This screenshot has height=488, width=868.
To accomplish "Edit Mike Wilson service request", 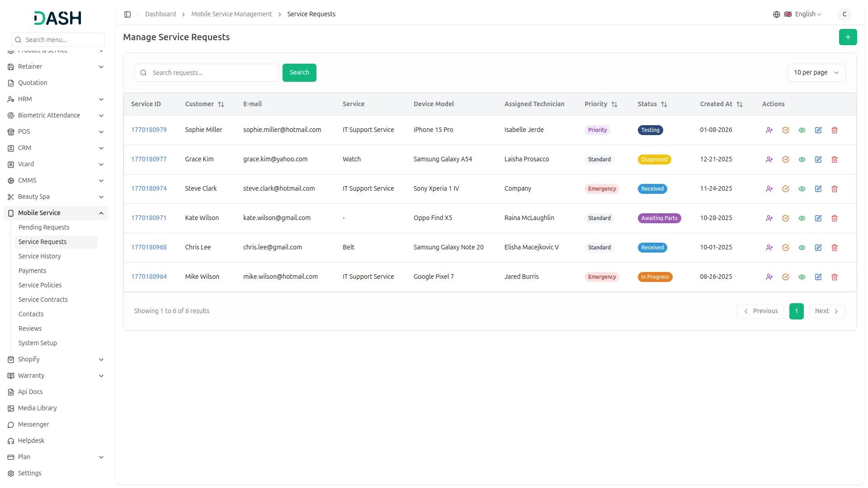I will pos(818,277).
